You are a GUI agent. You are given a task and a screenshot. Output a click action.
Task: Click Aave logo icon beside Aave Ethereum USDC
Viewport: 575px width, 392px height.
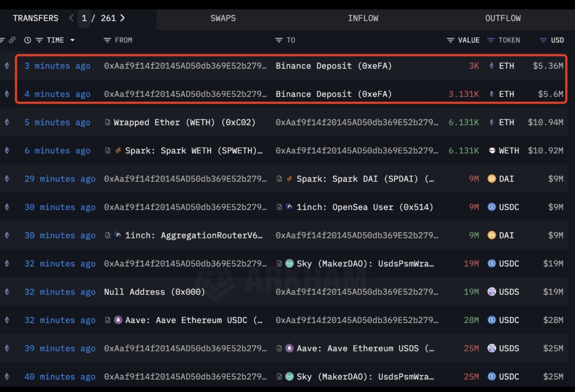coord(118,320)
